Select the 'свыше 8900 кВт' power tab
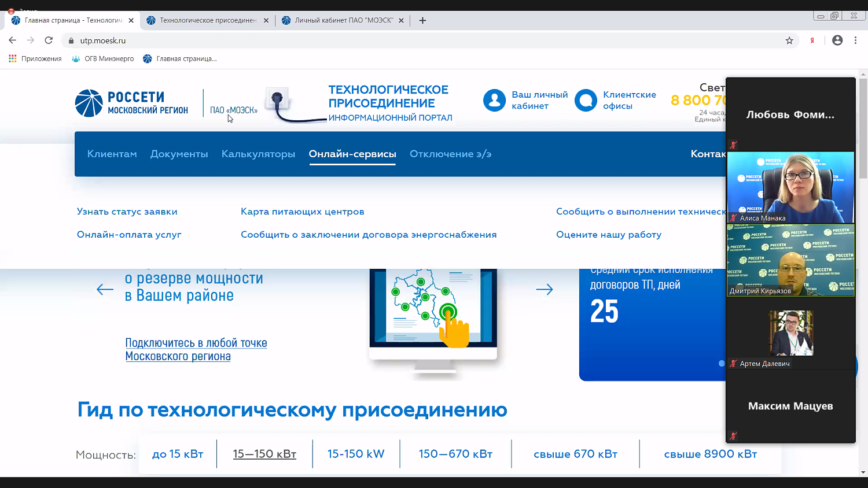 [711, 454]
